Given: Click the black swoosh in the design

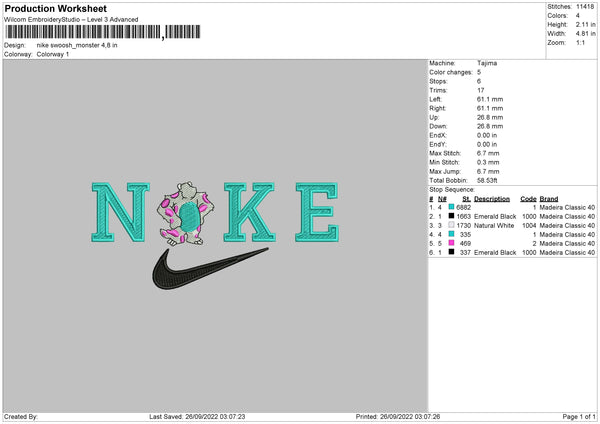Looking at the screenshot, I should tap(209, 268).
